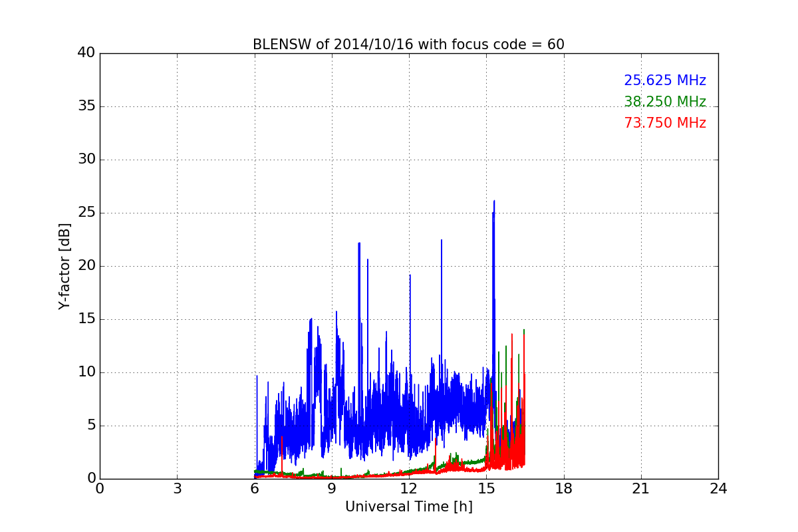Click the plot title 'BLENSW of 2014/10/16'
This screenshot has width=798, height=532.
(408, 45)
